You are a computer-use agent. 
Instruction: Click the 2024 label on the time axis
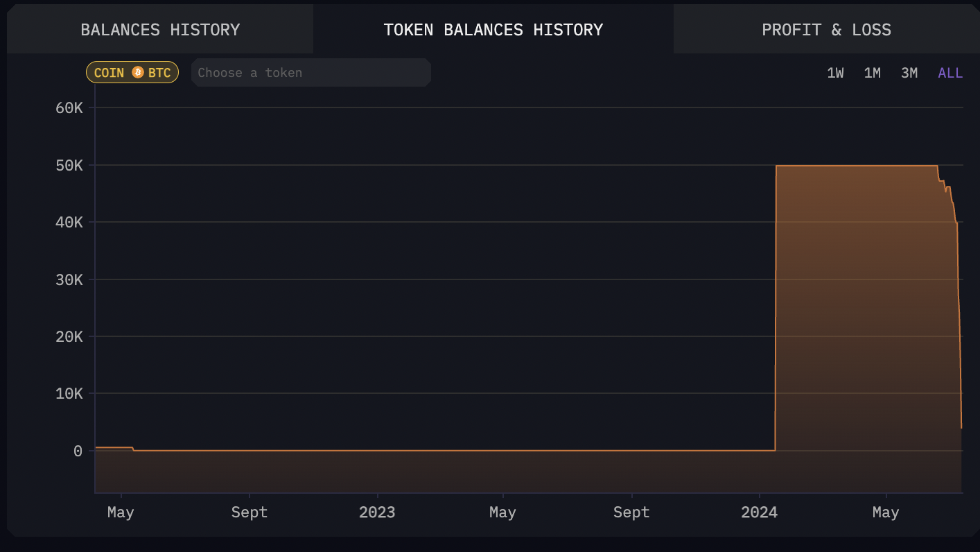click(x=759, y=512)
